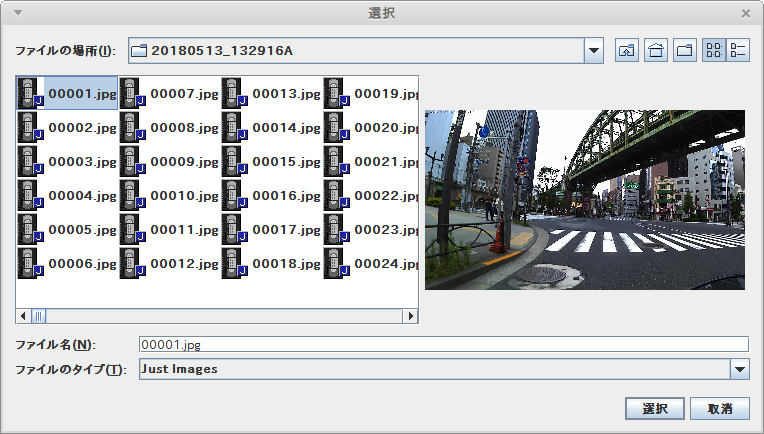764x434 pixels.
Task: Click the icon of 00007.jpg
Action: point(133,93)
